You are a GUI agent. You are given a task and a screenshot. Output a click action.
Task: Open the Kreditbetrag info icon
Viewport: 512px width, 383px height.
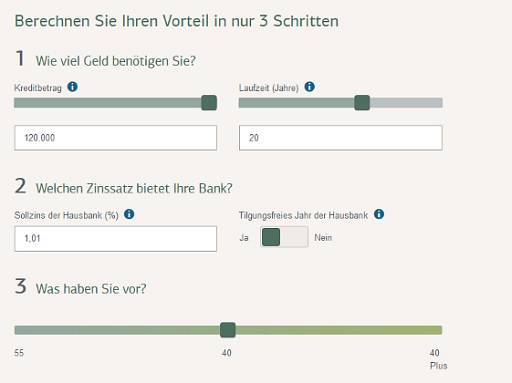pos(72,87)
